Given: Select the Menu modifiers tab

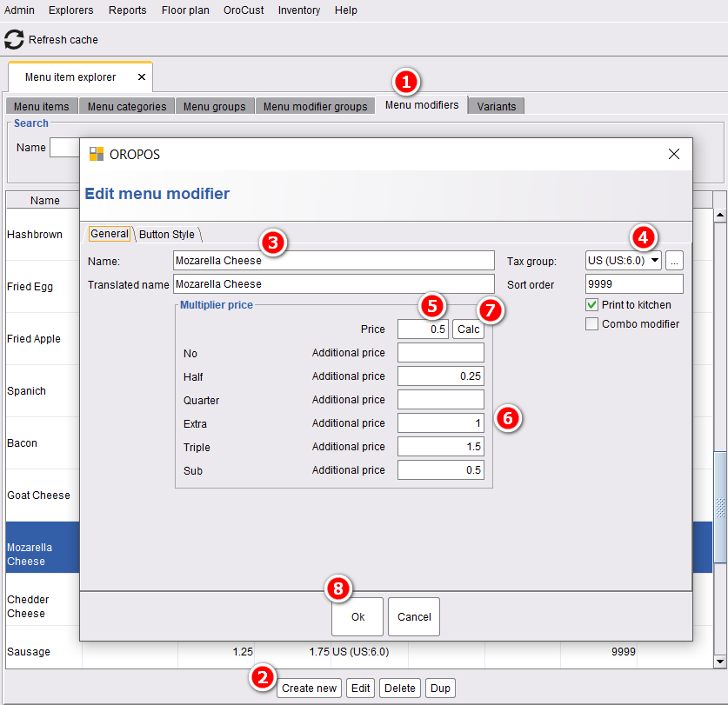Looking at the screenshot, I should click(x=422, y=105).
